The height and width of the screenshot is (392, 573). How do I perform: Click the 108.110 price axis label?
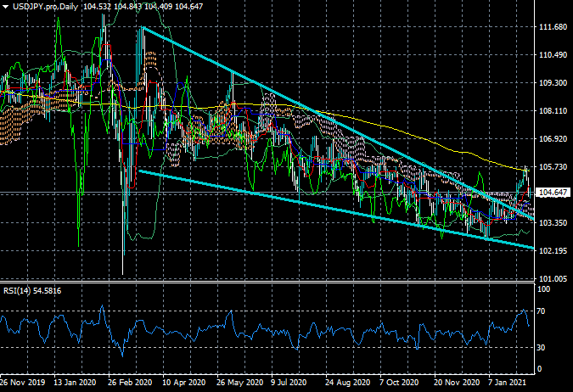553,110
